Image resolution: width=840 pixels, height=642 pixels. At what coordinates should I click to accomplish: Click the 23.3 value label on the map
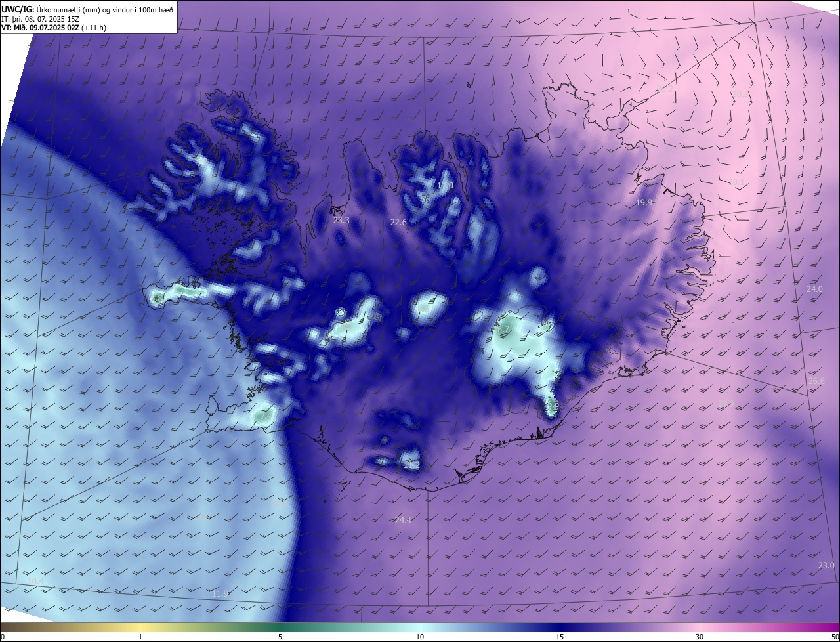(341, 221)
